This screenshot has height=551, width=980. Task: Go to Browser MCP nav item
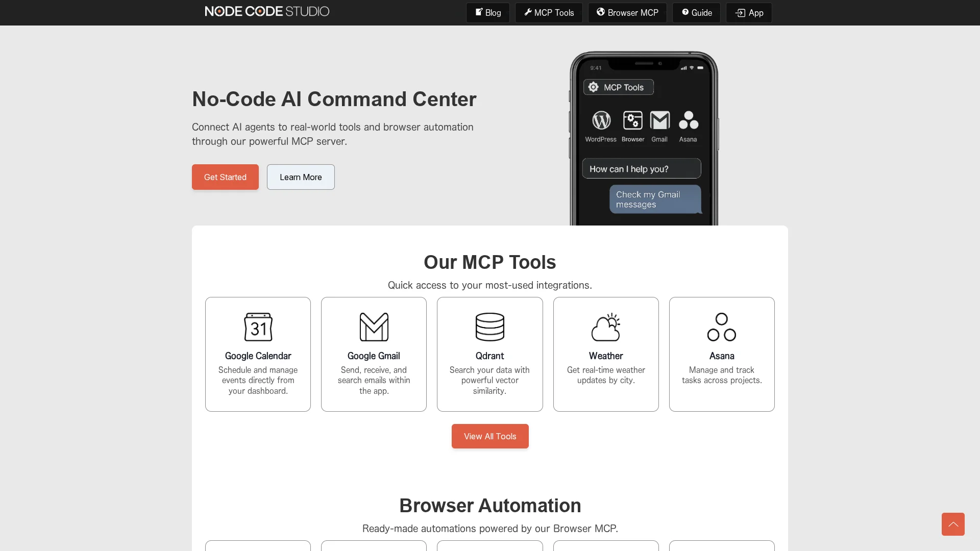627,13
